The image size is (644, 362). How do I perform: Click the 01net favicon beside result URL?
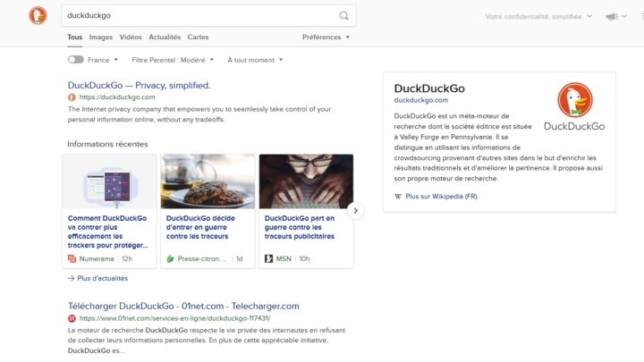click(72, 318)
